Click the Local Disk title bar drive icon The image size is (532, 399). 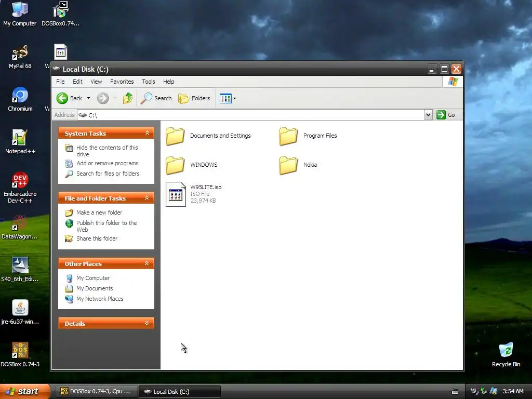(x=56, y=69)
